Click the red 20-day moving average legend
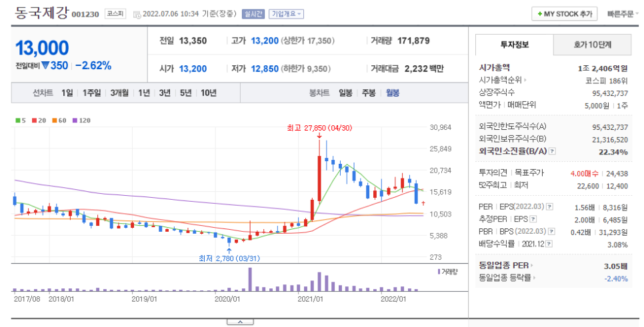The image size is (644, 327). pos(39,121)
